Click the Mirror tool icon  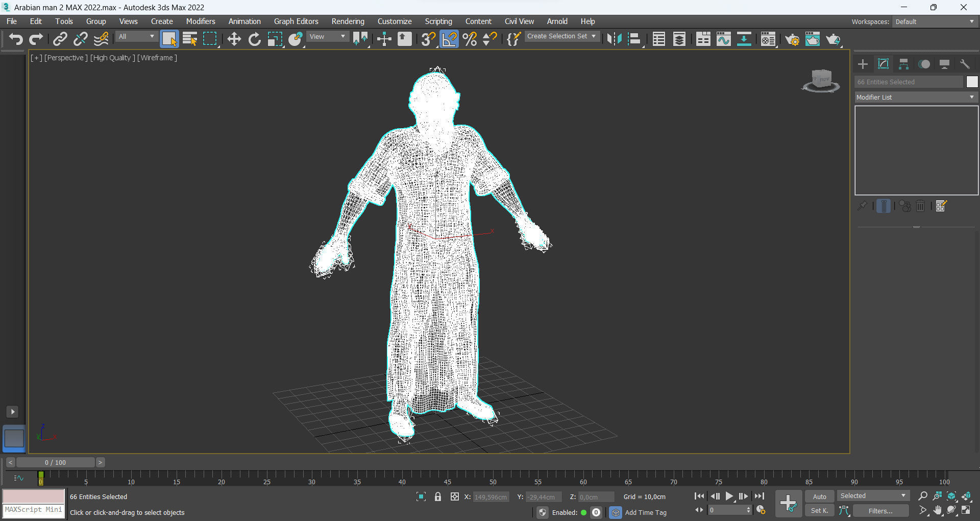tap(615, 39)
